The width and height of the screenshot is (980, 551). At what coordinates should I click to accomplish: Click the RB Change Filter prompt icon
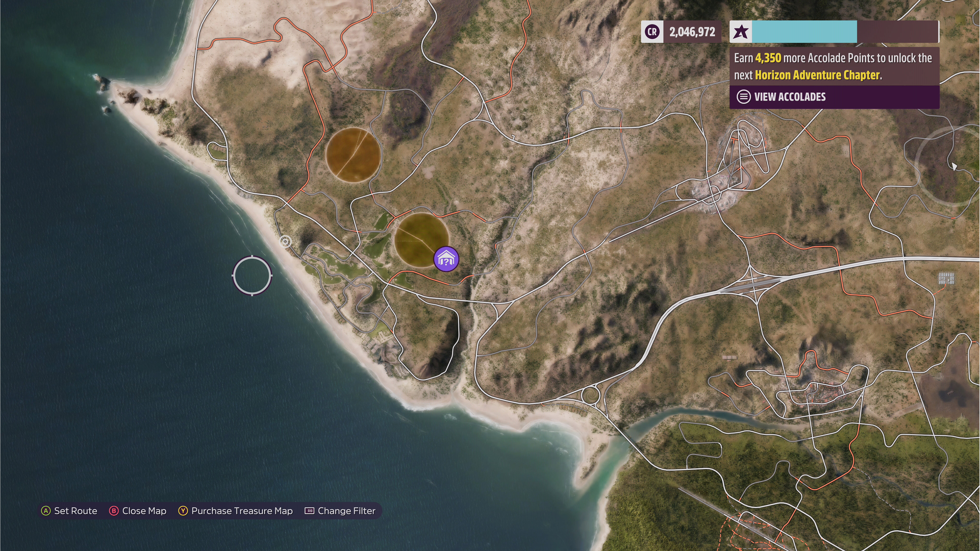[309, 511]
